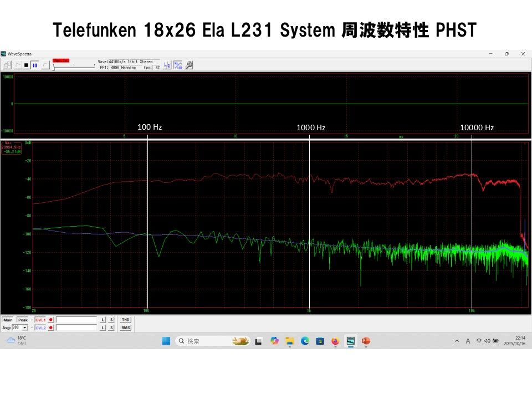Screen dimensions: 532x399
Task: Click the greyed graph icon beside stop
Action: (18, 65)
